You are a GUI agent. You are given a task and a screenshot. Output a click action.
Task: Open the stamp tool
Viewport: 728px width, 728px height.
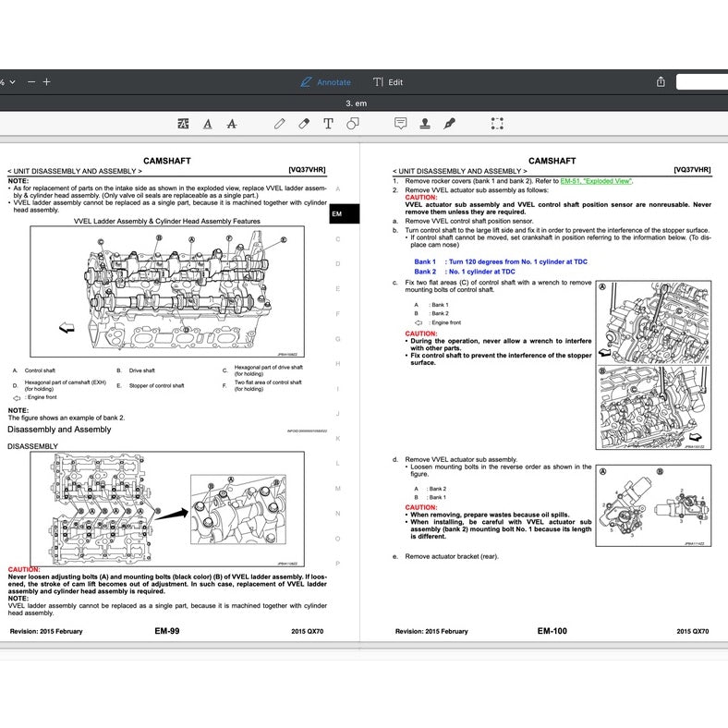click(425, 124)
